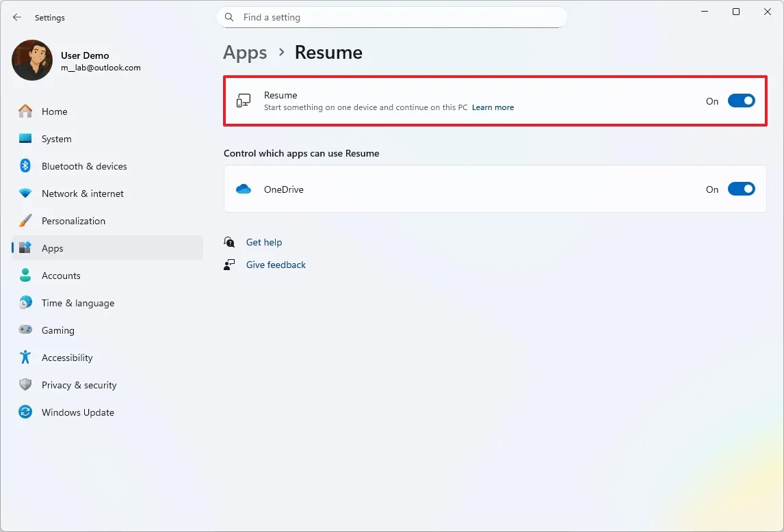Click the Find a setting search field
Viewport: 784px width, 532px height.
point(391,17)
